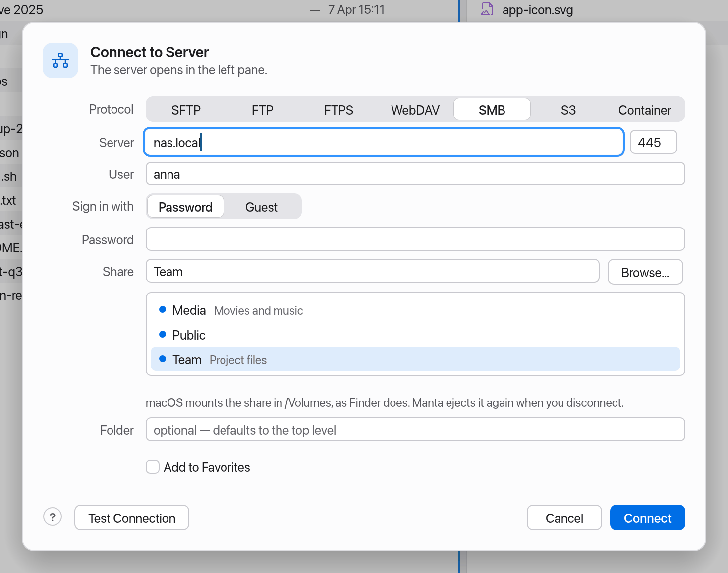Choose Password sign-in option
728x573 pixels.
pos(185,207)
